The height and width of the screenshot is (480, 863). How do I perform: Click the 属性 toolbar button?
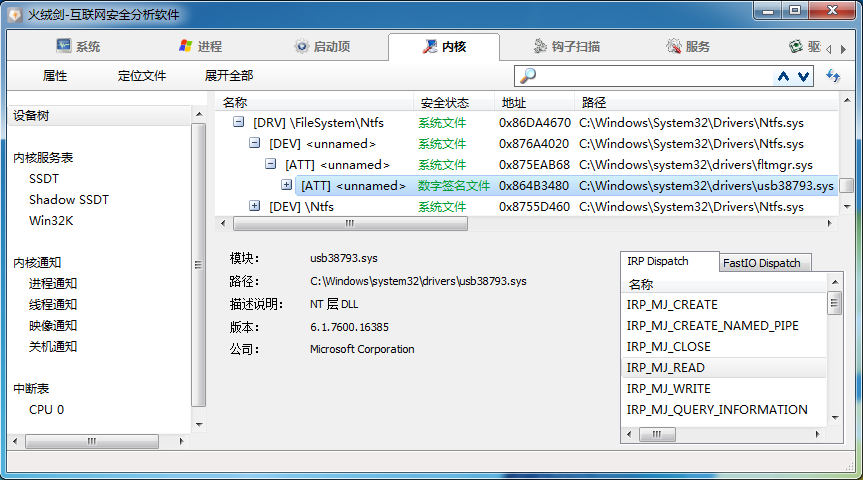tap(55, 76)
